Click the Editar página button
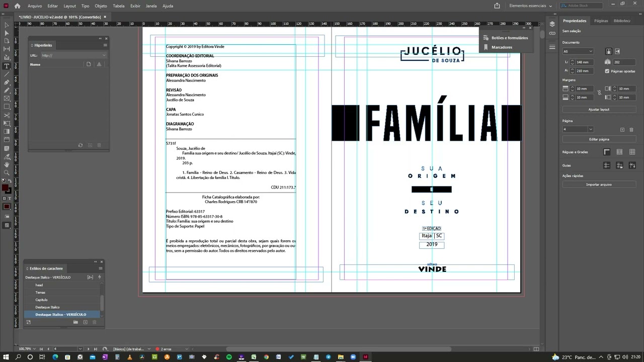 click(599, 139)
